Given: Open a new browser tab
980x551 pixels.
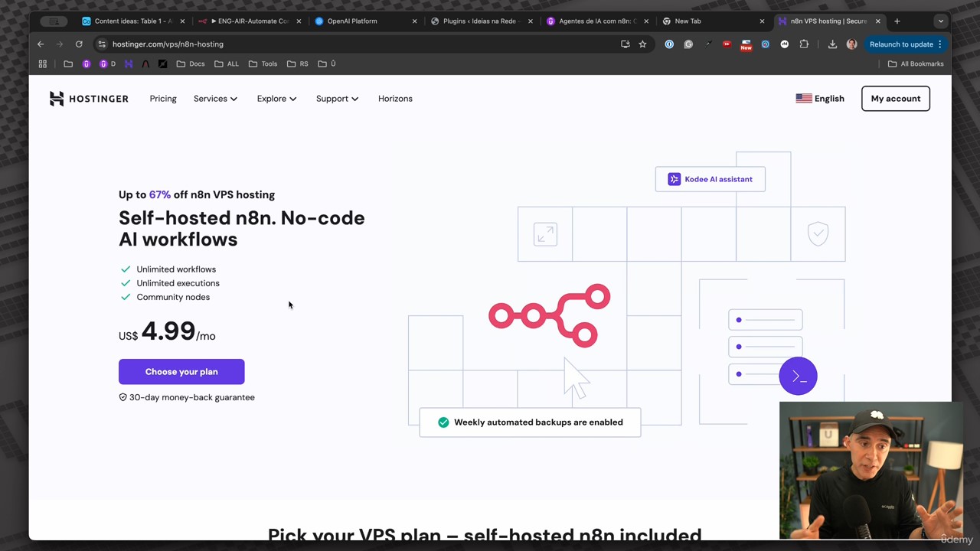Looking at the screenshot, I should click(x=897, y=21).
